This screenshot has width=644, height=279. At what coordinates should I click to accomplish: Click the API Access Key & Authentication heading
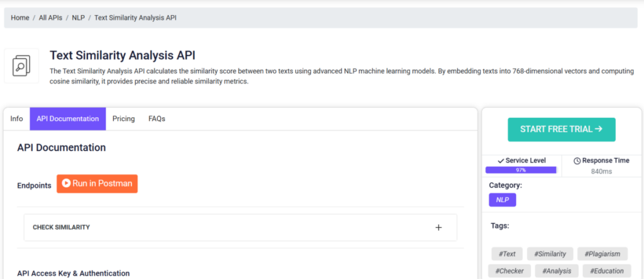coord(74,273)
